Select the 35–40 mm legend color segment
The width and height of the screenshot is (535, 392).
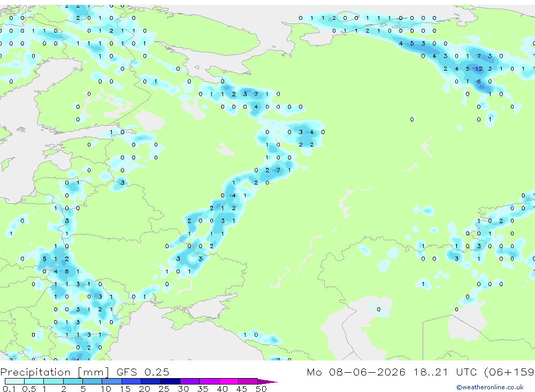tap(209, 381)
